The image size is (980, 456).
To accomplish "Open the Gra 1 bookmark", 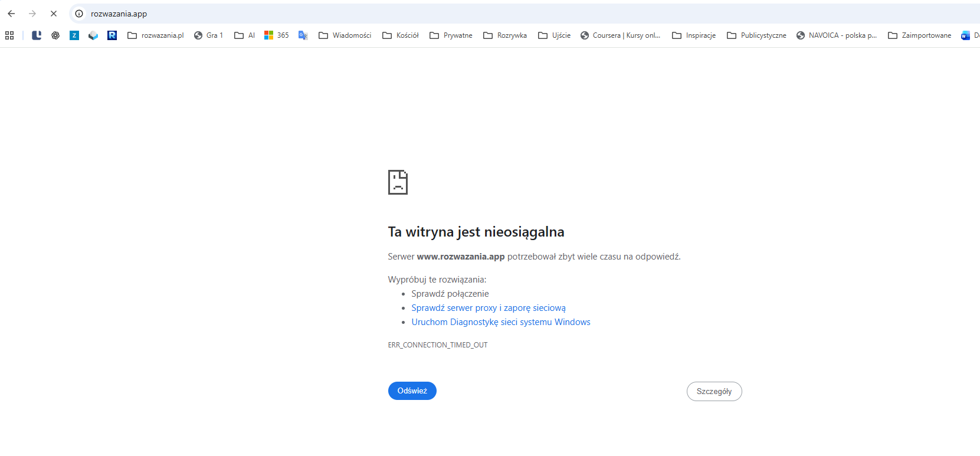I will (208, 35).
